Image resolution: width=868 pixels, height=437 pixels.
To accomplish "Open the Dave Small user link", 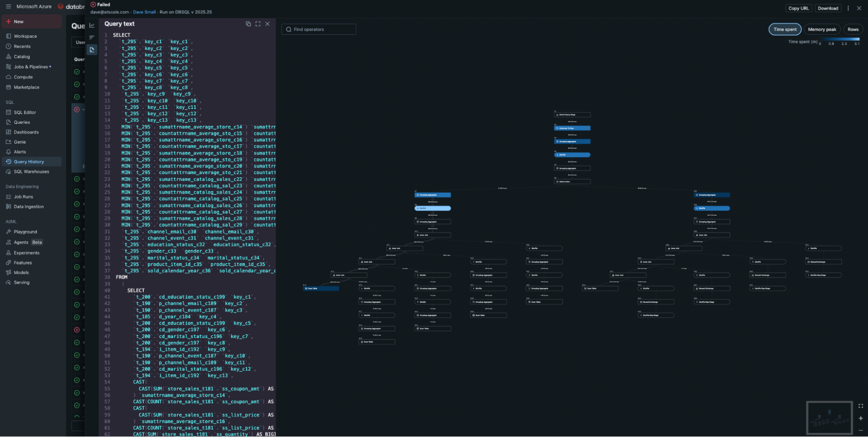I will coord(144,12).
